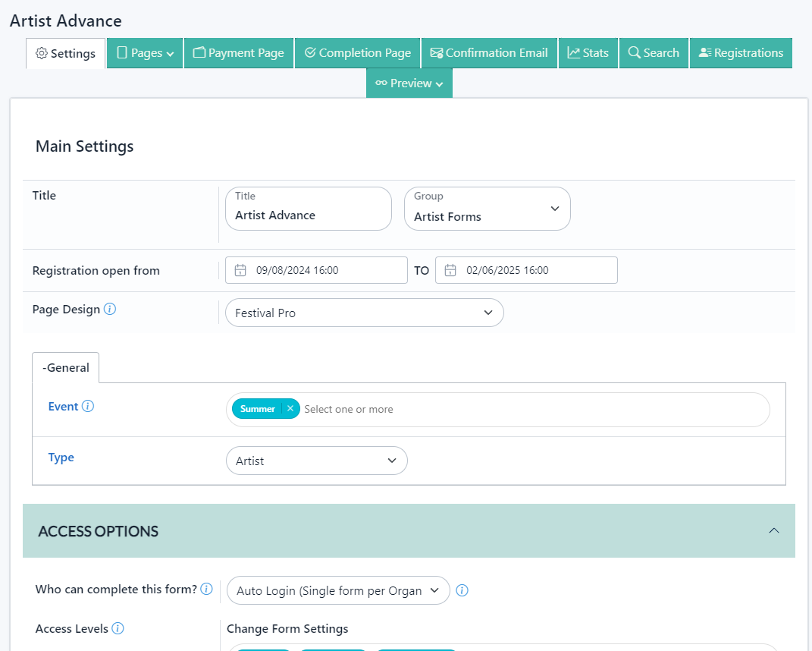Open the Group dropdown showing Artist Forms
Screen dimensions: 812x651
click(x=488, y=209)
